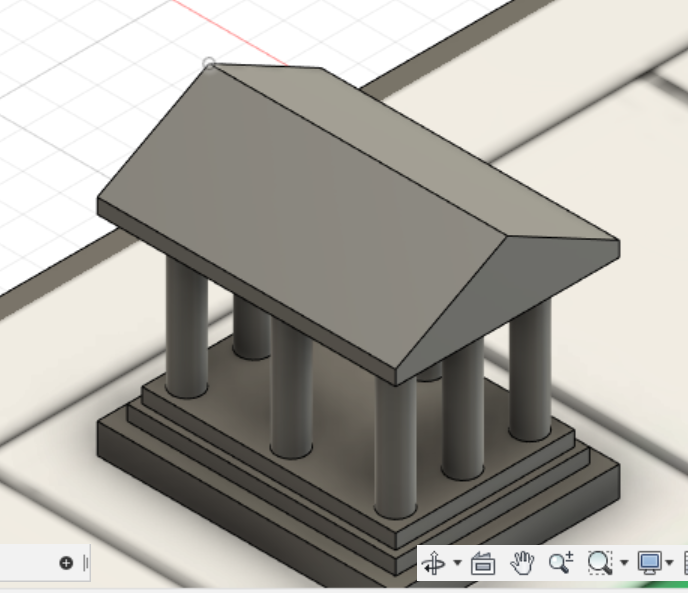Open the Orbit type dropdown arrow
Image resolution: width=688 pixels, height=593 pixels.
[x=457, y=562]
